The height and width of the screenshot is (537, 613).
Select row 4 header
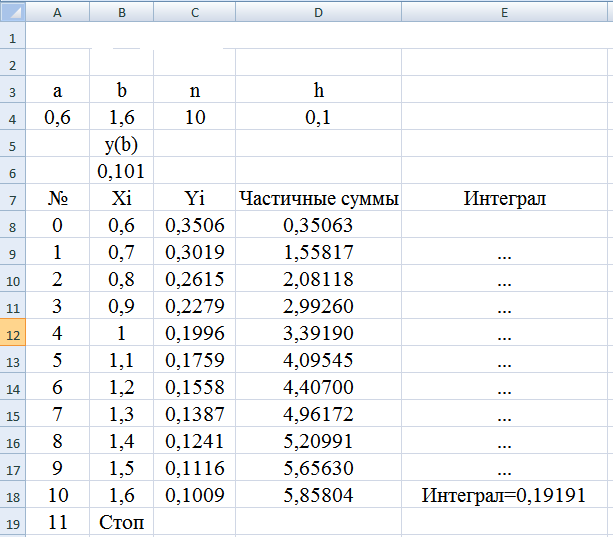pos(13,116)
